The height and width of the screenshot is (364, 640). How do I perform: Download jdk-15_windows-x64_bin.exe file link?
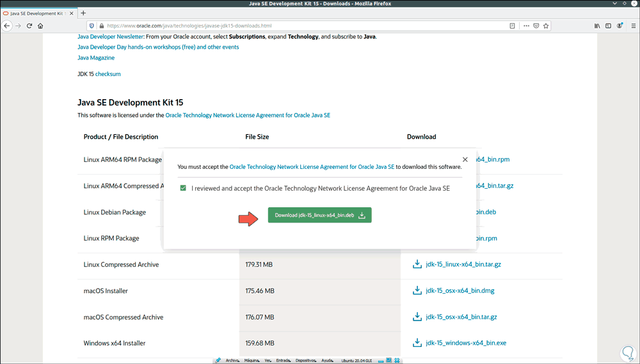coord(466,343)
